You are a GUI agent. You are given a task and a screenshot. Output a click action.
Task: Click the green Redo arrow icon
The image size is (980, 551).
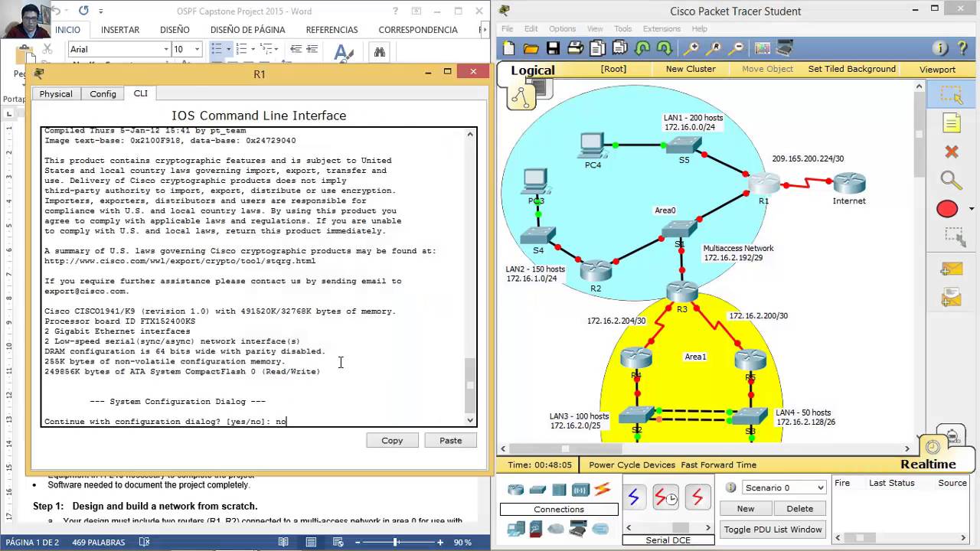(x=664, y=48)
